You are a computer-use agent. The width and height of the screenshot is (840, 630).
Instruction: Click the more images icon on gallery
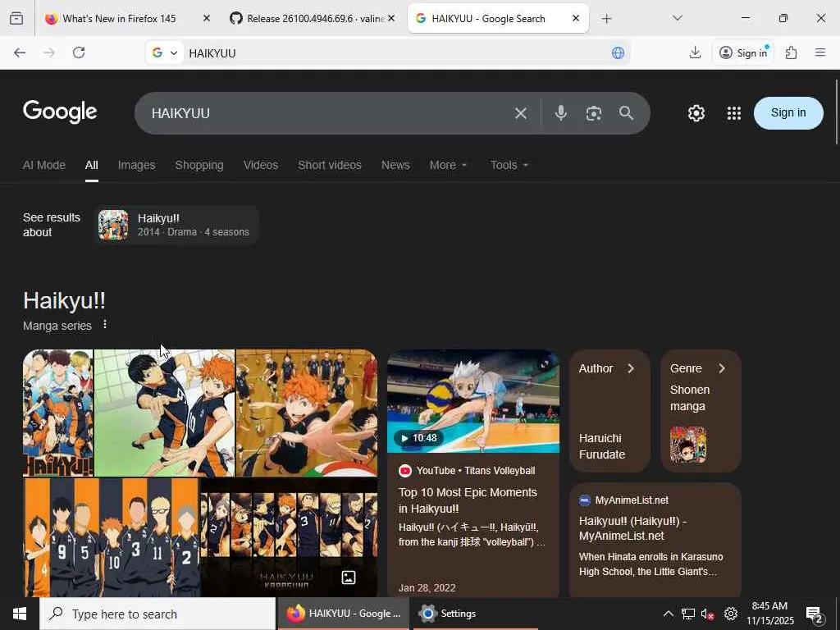[x=348, y=577]
